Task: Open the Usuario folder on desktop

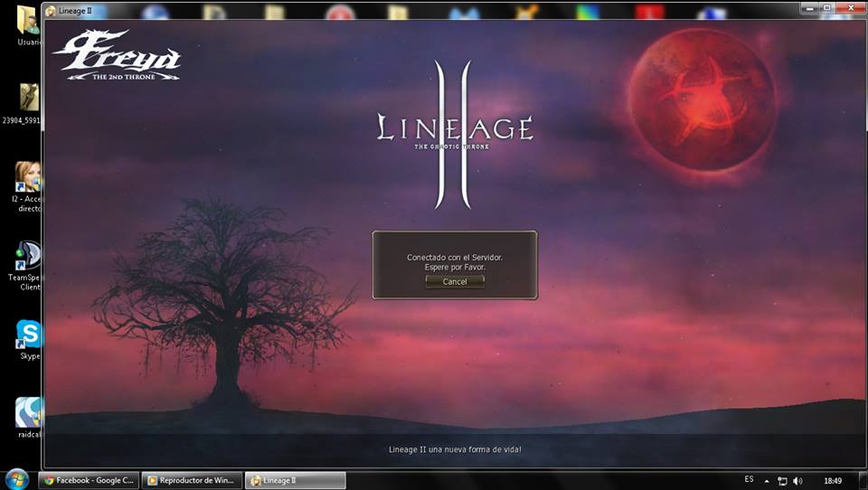Action: tap(29, 25)
